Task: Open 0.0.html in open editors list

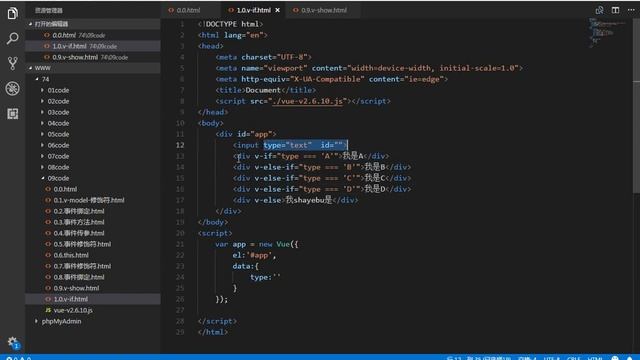Action: 94,35
